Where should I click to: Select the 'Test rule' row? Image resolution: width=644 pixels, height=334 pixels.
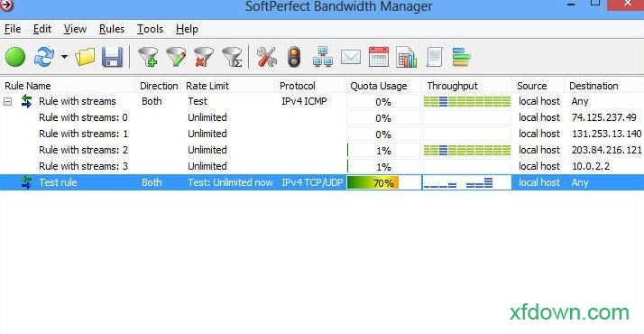pyautogui.click(x=322, y=183)
